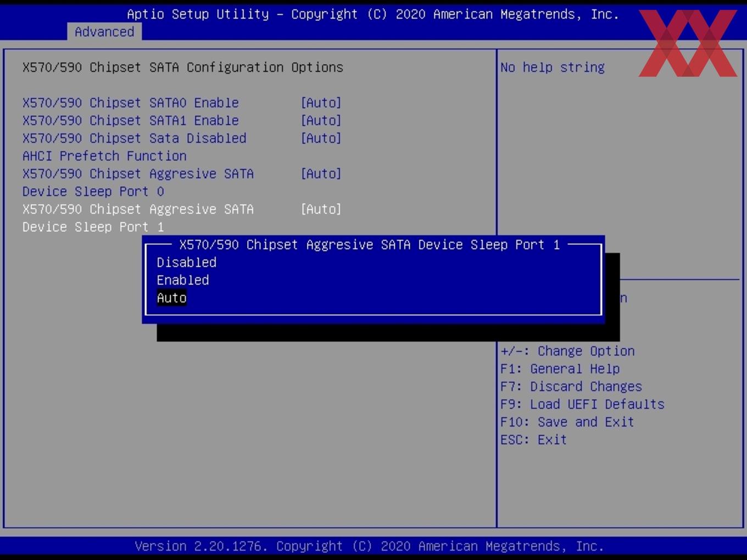Open Sata Disabled AHCI Prefetch [Auto] value
This screenshot has width=747, height=560.
coord(321,138)
